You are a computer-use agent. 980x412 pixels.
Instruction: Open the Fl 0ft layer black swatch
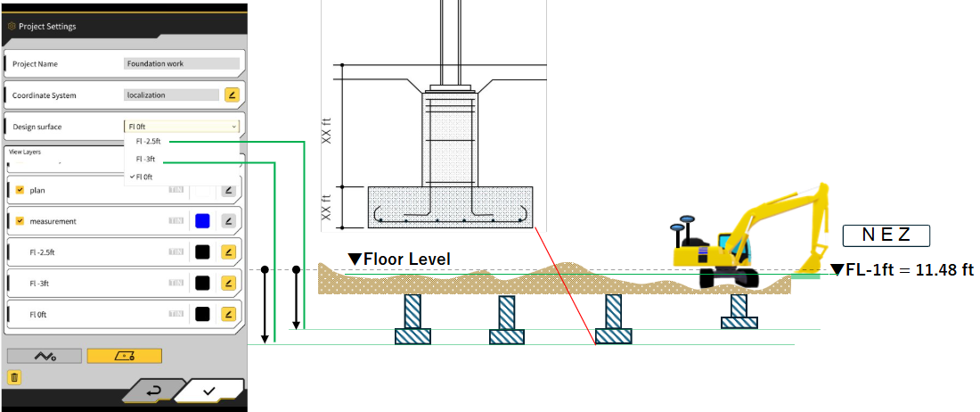pyautogui.click(x=202, y=314)
